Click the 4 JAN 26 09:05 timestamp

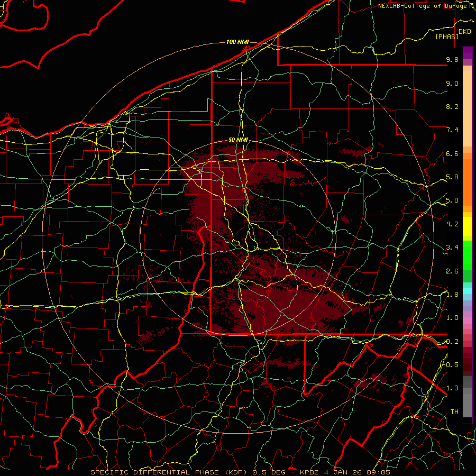[357, 472]
